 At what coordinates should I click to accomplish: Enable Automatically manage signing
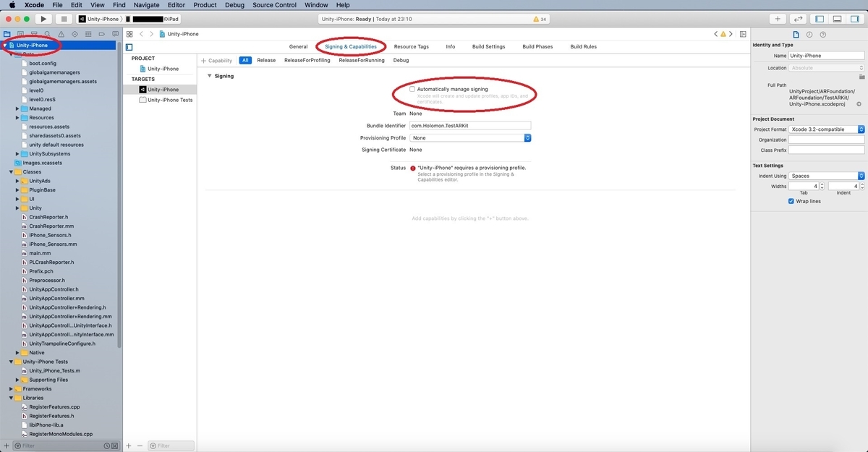[412, 89]
